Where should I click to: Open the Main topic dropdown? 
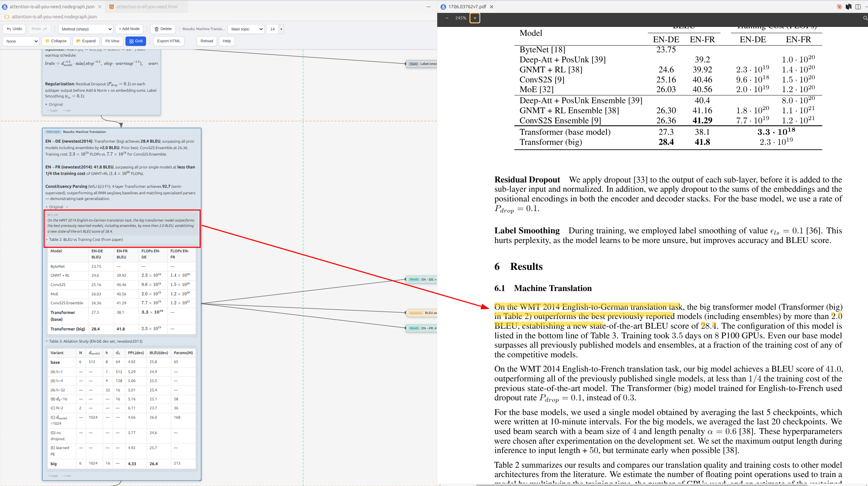(246, 29)
